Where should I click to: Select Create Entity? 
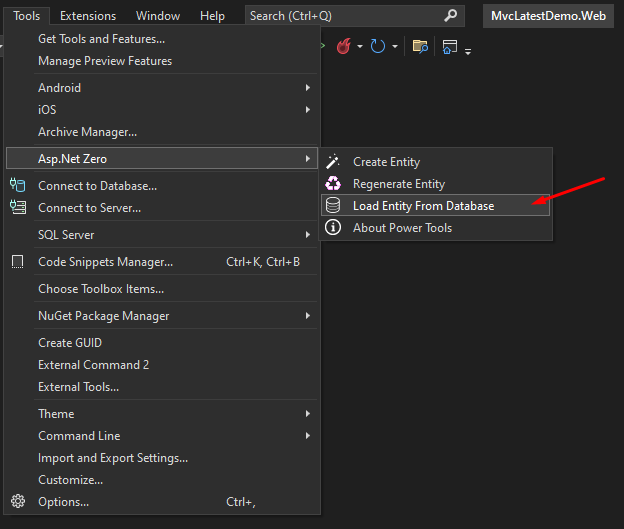tap(435, 162)
